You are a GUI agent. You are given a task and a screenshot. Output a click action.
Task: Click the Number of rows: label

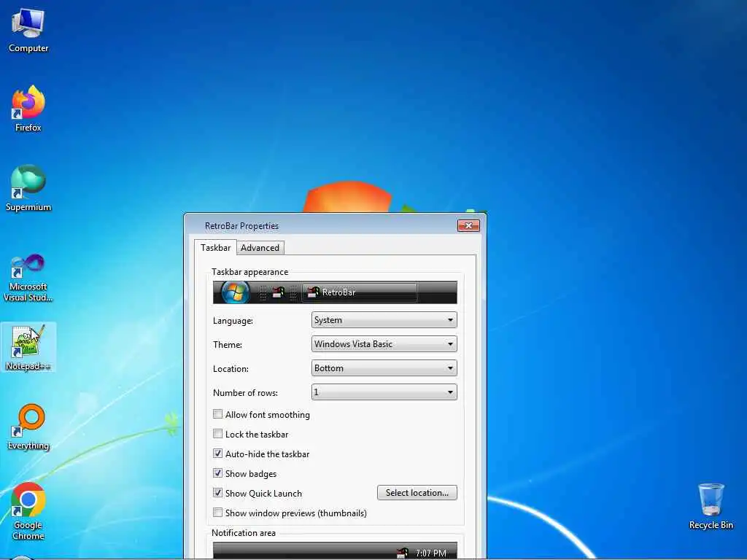(245, 393)
